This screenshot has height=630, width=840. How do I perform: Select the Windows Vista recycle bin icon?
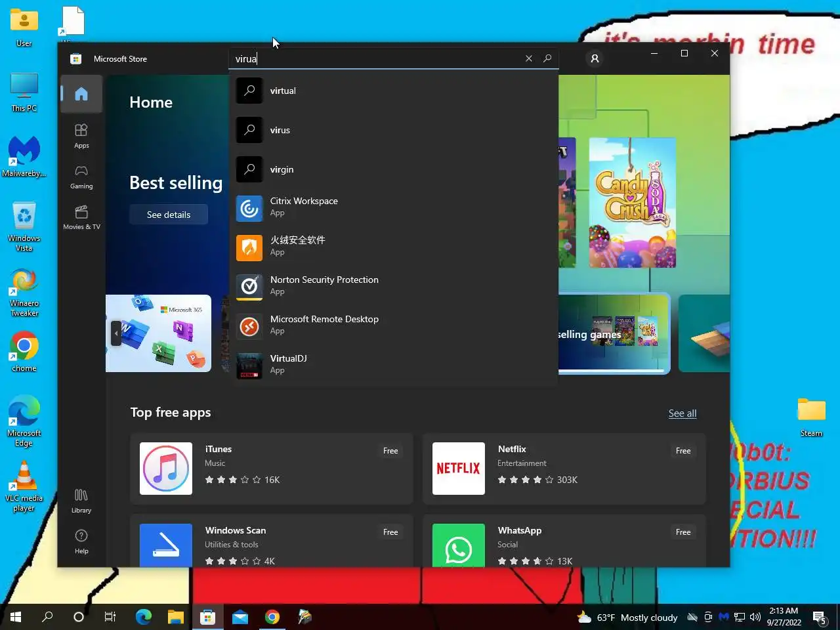tap(24, 226)
